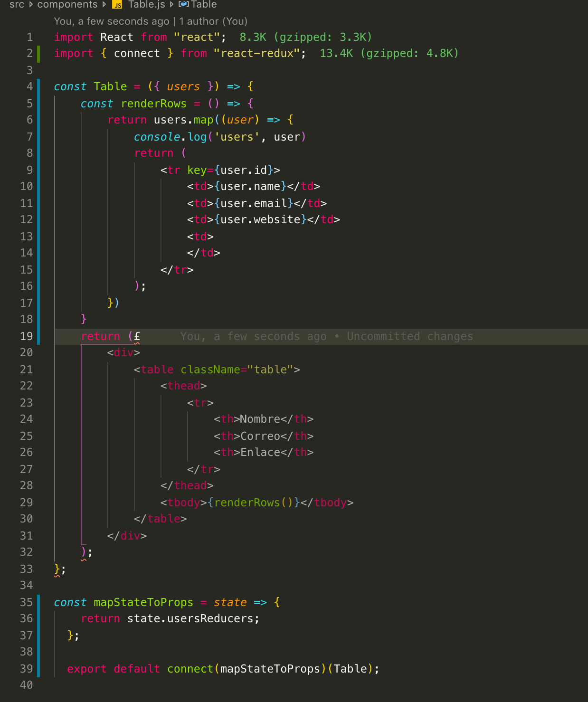Click the change bar next to line 19
The image size is (588, 702).
(x=39, y=336)
